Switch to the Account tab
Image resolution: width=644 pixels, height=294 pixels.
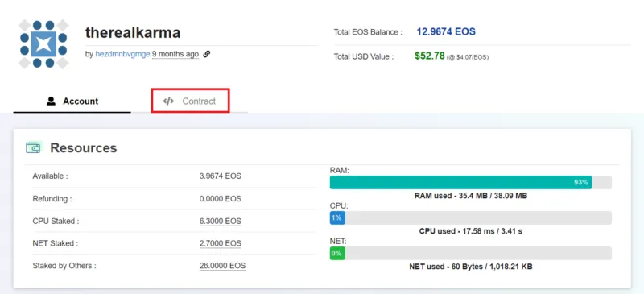pos(72,101)
